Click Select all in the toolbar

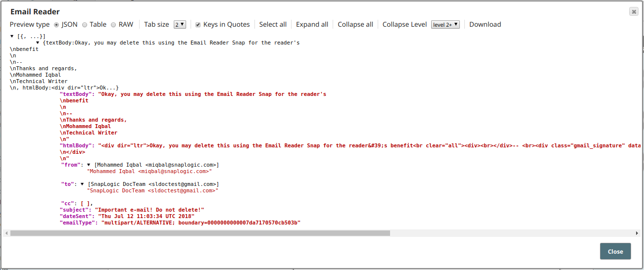coord(273,24)
